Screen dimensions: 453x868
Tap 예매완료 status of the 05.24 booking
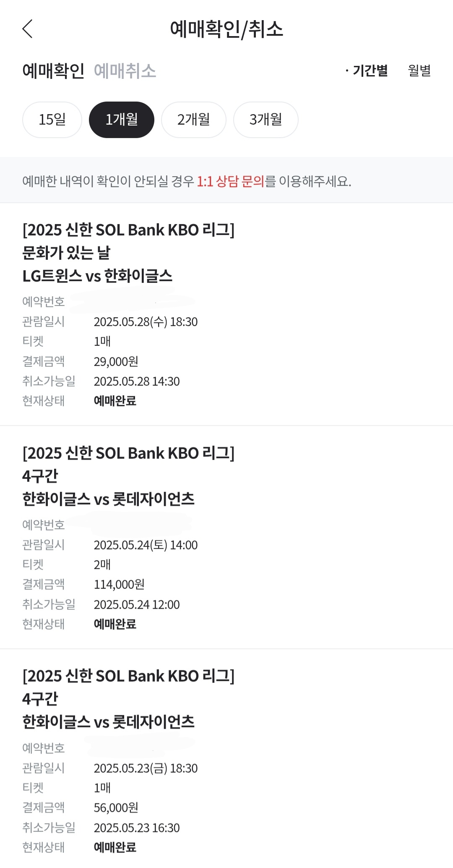pos(115,624)
